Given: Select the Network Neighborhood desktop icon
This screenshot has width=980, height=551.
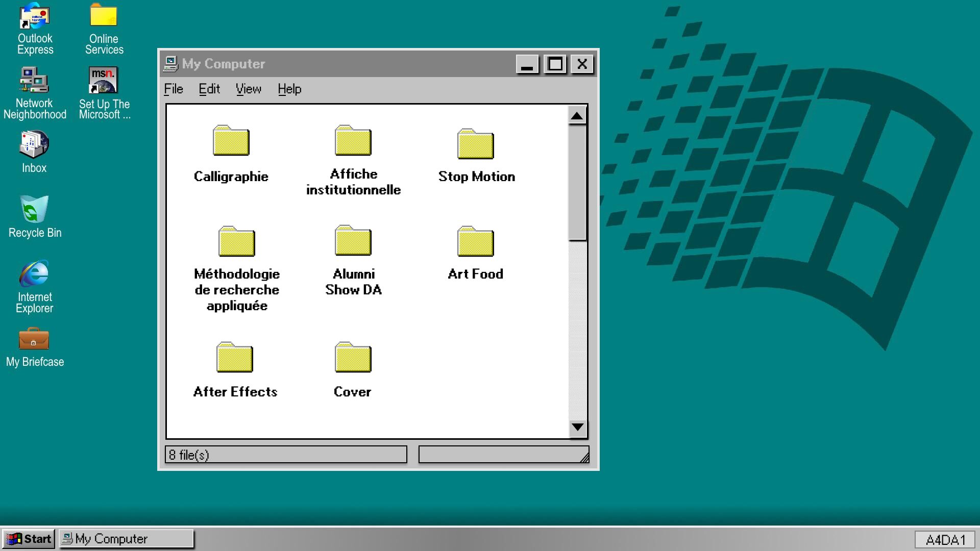Looking at the screenshot, I should [34, 81].
